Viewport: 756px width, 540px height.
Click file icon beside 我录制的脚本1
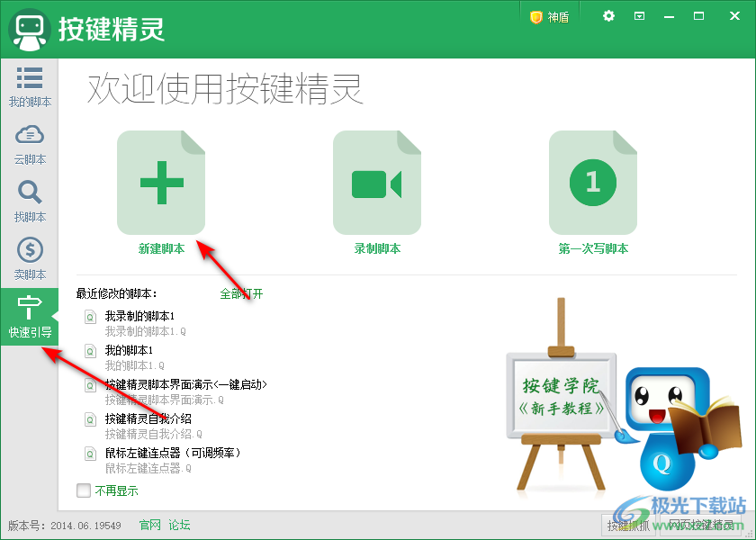90,317
